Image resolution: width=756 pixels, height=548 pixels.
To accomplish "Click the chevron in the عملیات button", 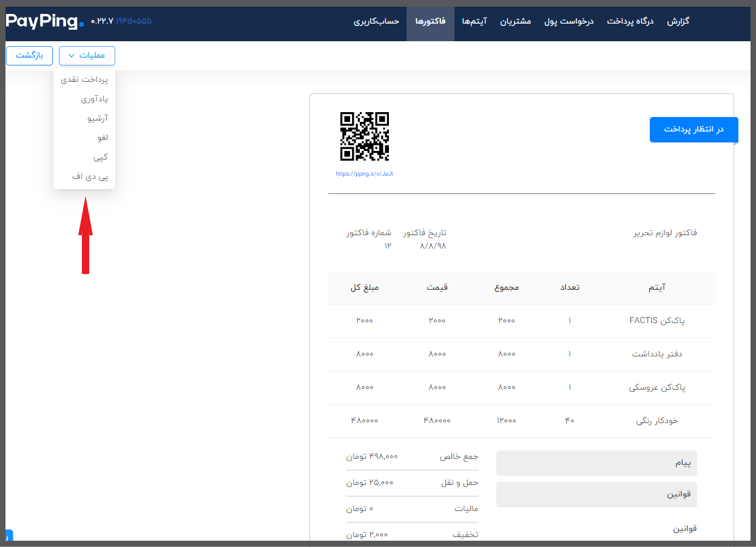I will 72,56.
